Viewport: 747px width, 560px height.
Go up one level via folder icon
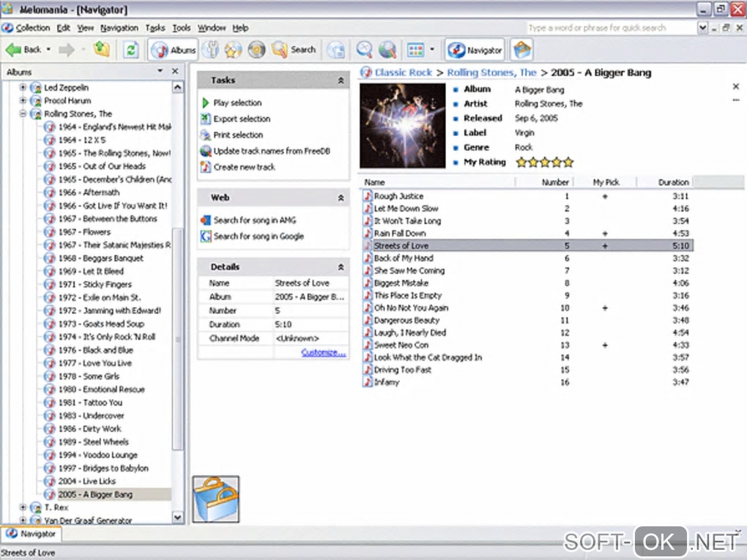[102, 49]
